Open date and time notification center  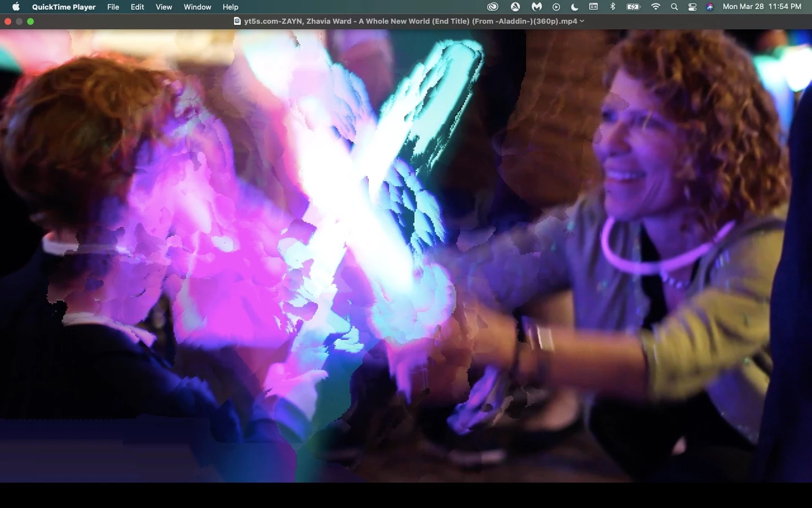tap(762, 7)
